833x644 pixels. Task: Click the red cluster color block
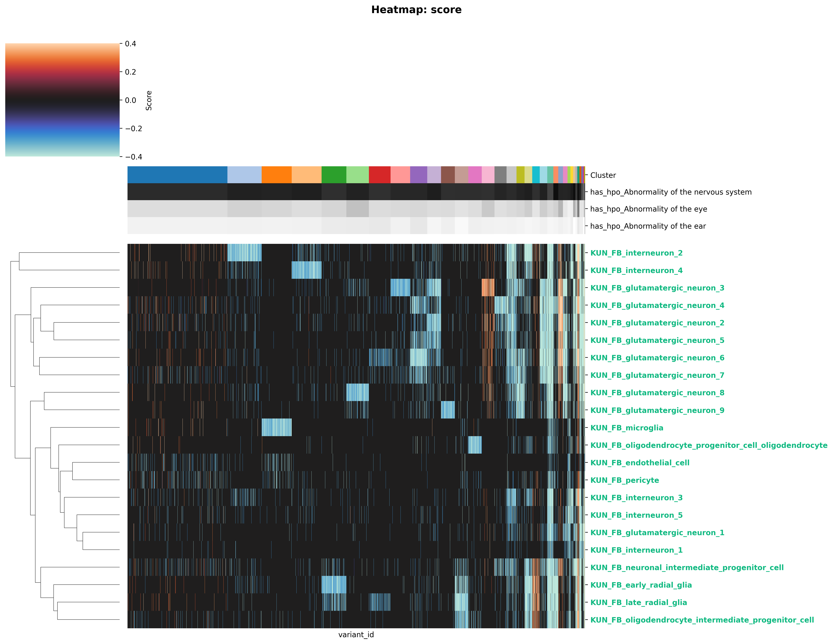[380, 175]
